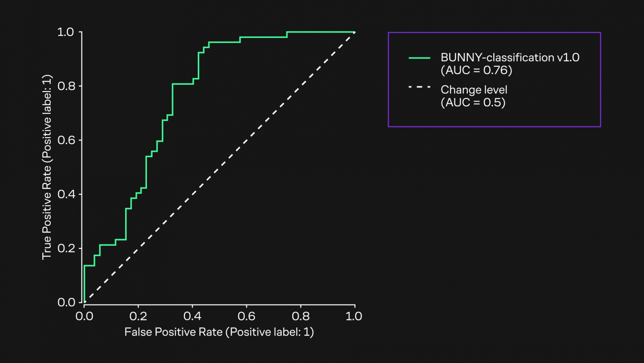Click the False Positive Rate axis title
The width and height of the screenshot is (644, 363).
point(219,332)
